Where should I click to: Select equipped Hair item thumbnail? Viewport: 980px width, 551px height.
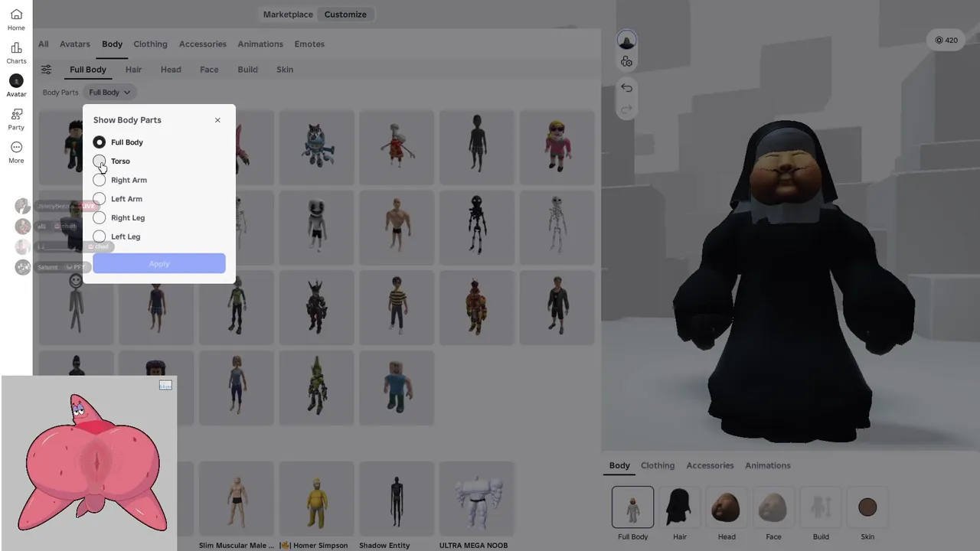(x=680, y=507)
